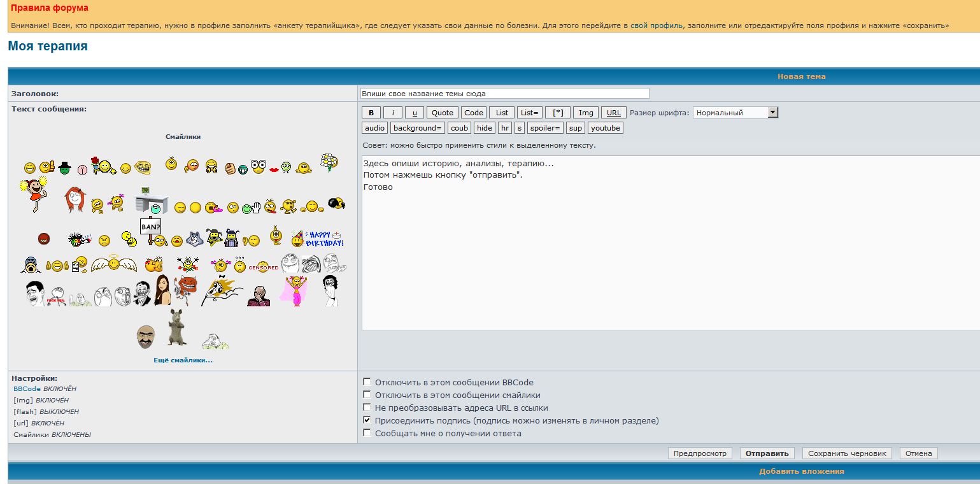Insert the Happy Birthday smiley
Screen dimensions: 980x484
click(318, 239)
